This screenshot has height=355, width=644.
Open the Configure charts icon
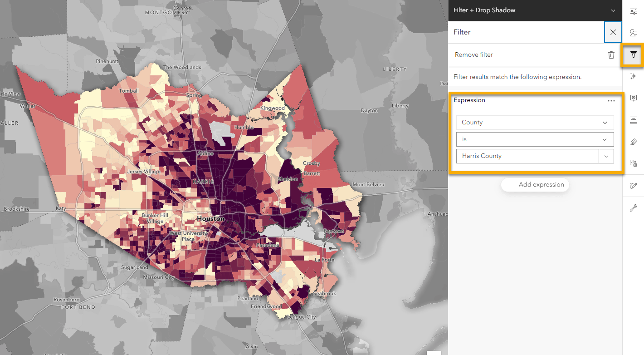634,163
